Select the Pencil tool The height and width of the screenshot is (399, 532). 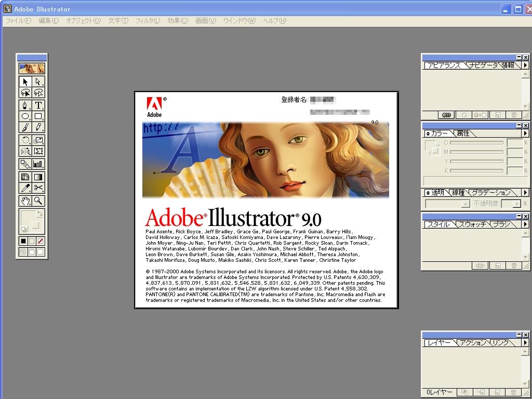point(38,127)
